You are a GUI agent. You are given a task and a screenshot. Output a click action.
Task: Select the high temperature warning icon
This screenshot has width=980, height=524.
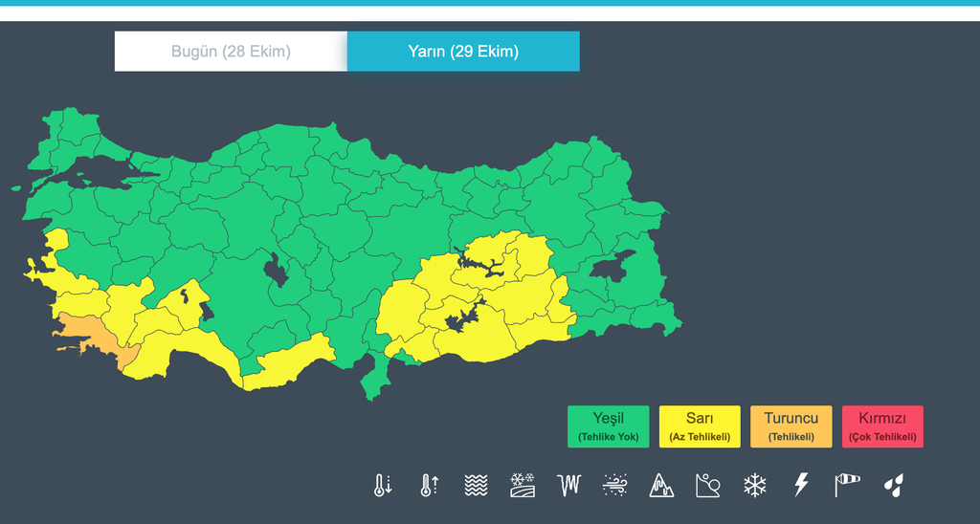click(x=430, y=486)
